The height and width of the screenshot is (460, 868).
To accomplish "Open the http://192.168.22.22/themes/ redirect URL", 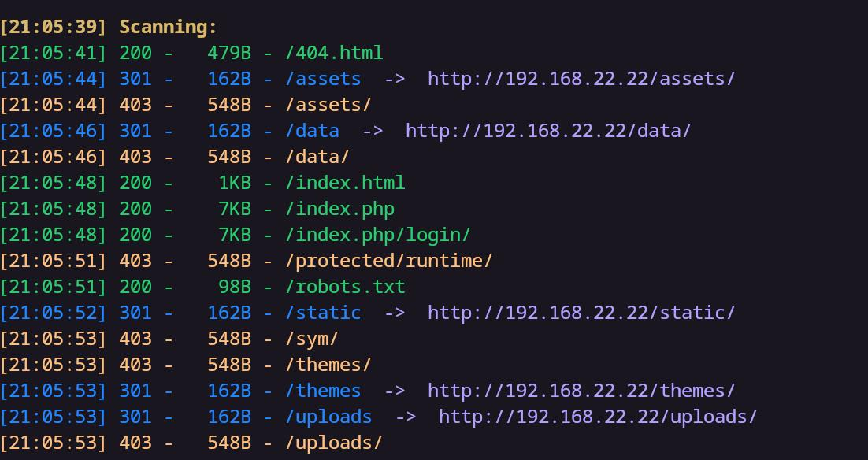I will click(x=581, y=391).
